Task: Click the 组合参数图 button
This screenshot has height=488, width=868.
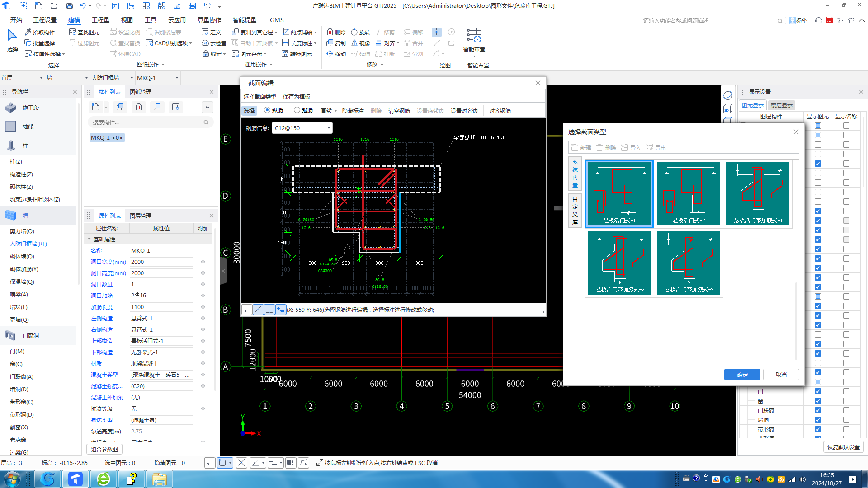Action: click(104, 449)
